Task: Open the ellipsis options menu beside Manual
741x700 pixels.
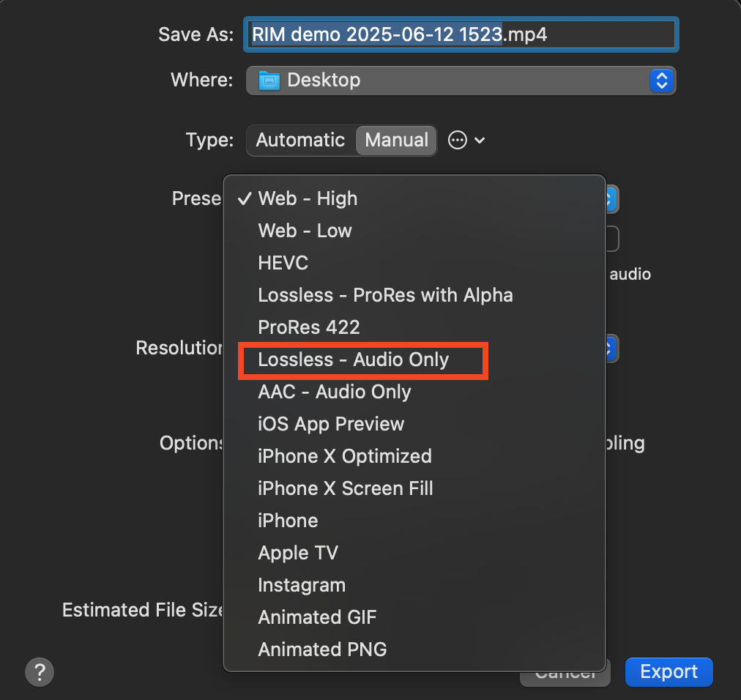Action: [x=466, y=140]
